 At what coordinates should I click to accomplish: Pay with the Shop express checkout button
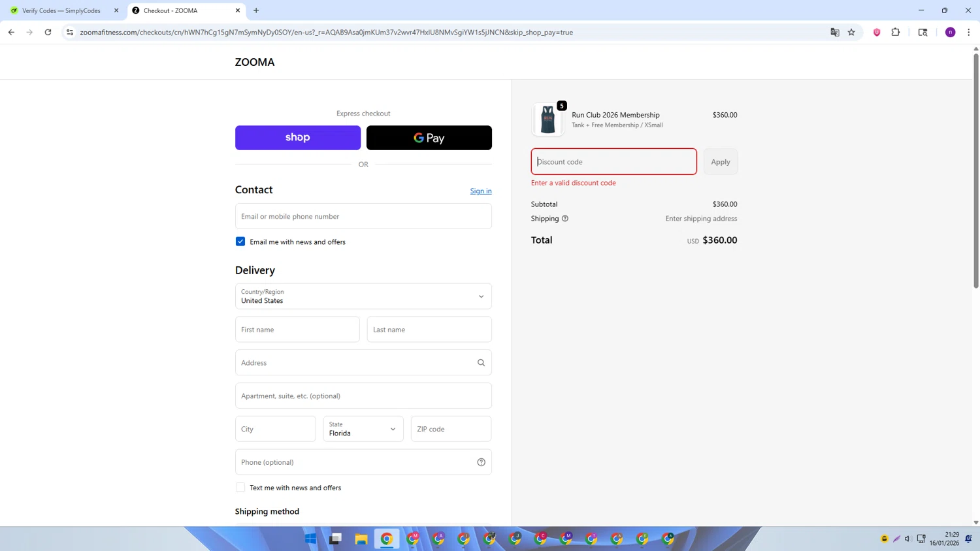click(298, 138)
